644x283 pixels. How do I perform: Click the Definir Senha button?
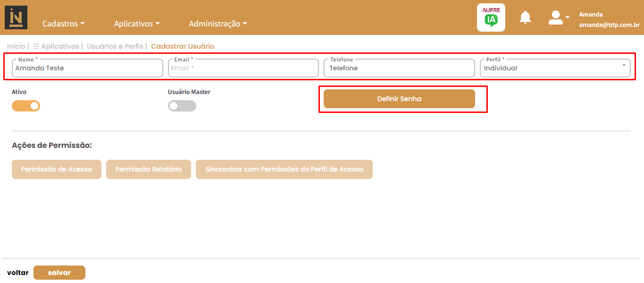399,99
